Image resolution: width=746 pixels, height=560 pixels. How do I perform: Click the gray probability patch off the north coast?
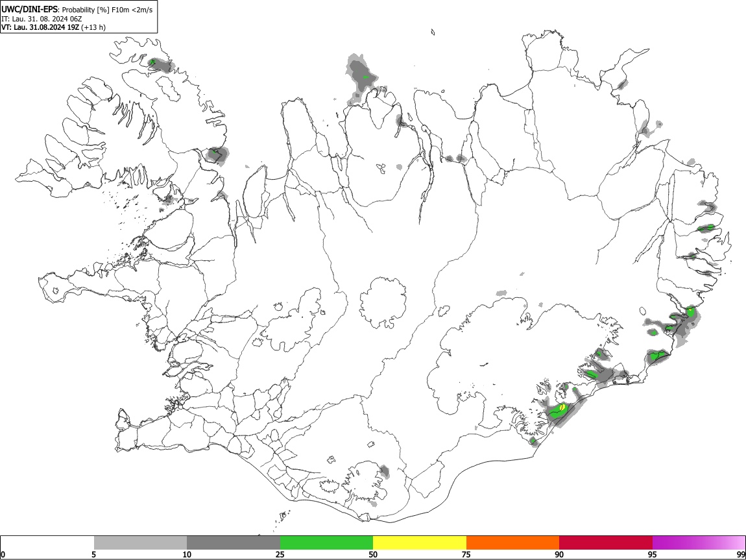[x=361, y=77]
